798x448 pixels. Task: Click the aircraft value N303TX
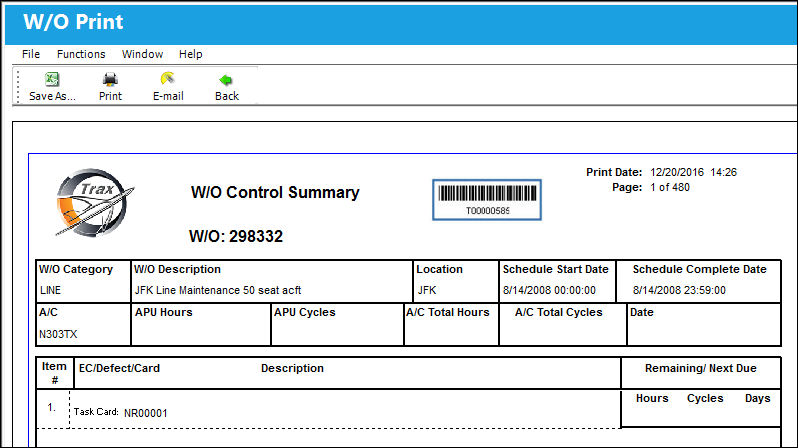coord(58,334)
